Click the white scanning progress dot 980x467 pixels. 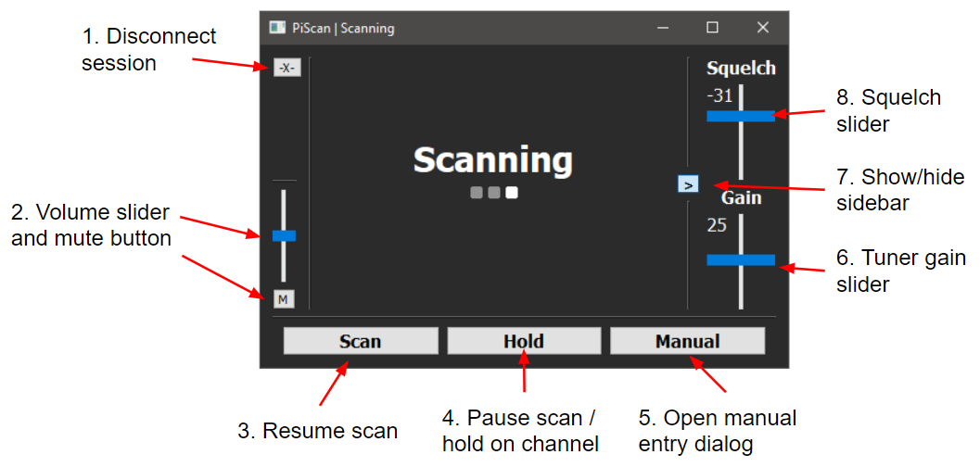pos(512,193)
